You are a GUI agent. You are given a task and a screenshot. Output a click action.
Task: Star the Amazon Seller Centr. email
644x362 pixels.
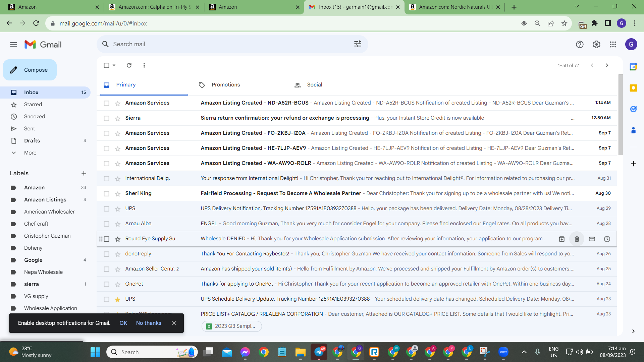118,269
